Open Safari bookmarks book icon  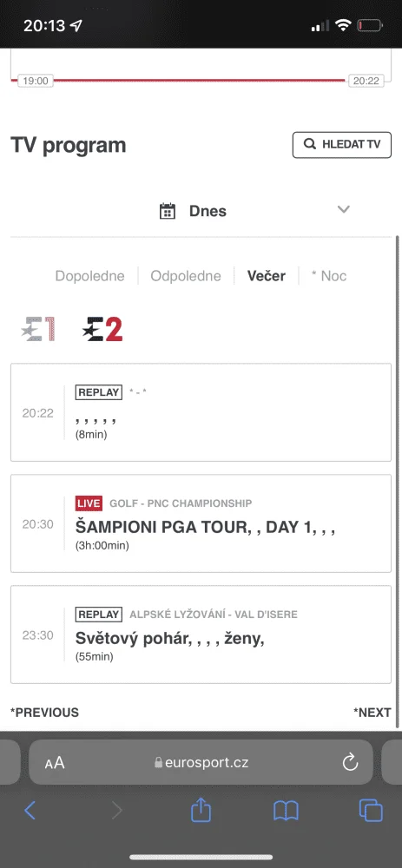(286, 811)
